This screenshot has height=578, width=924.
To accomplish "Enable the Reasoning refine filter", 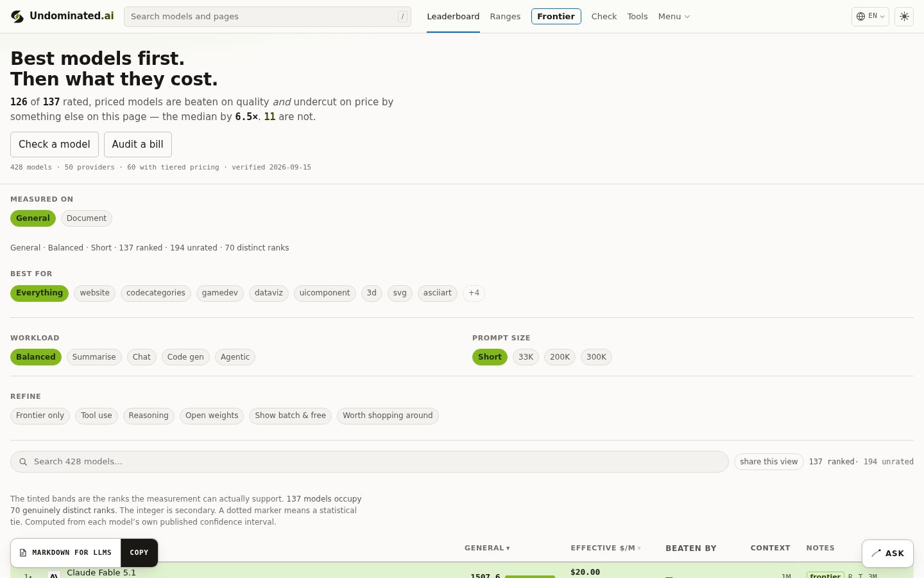I will coord(148,416).
